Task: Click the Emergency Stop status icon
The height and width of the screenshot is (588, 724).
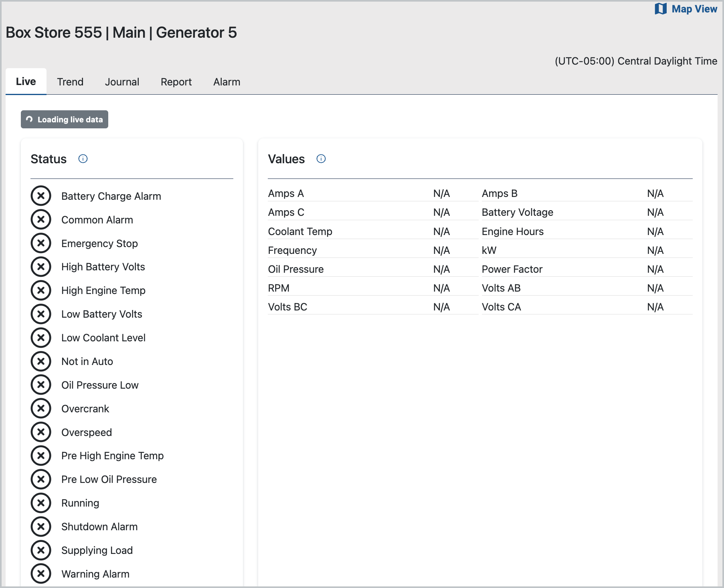Action: [x=41, y=243]
